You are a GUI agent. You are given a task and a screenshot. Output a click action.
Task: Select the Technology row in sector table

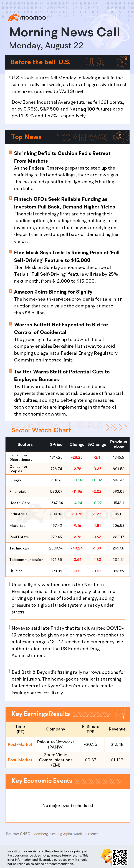(67, 548)
